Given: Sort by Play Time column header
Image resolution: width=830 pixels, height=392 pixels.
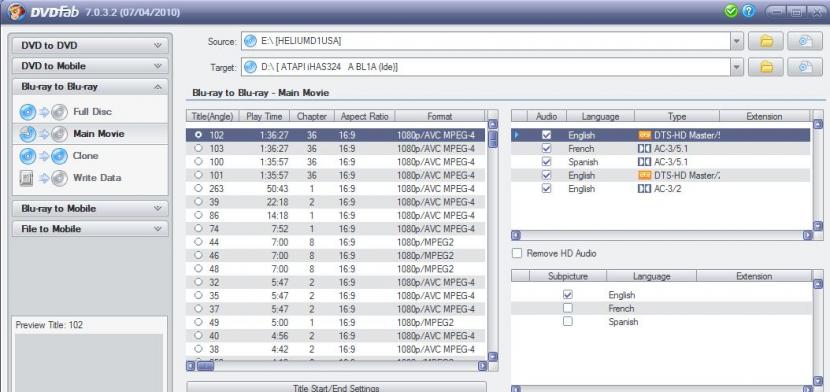Looking at the screenshot, I should tap(264, 116).
